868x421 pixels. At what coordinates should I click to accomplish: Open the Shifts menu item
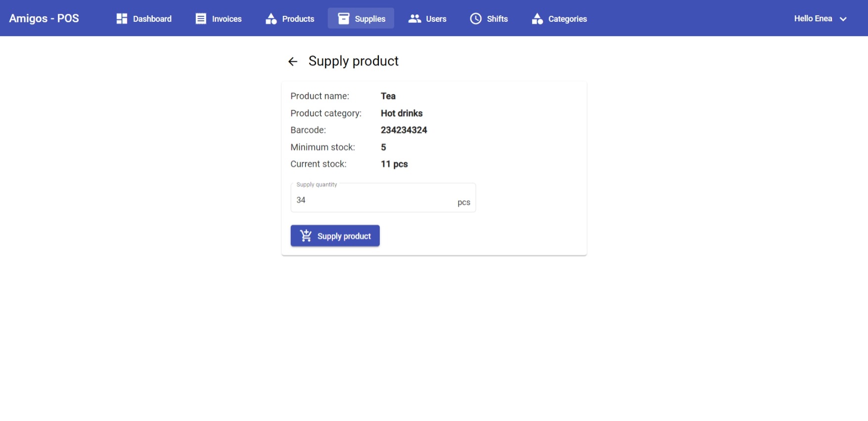[x=489, y=18]
